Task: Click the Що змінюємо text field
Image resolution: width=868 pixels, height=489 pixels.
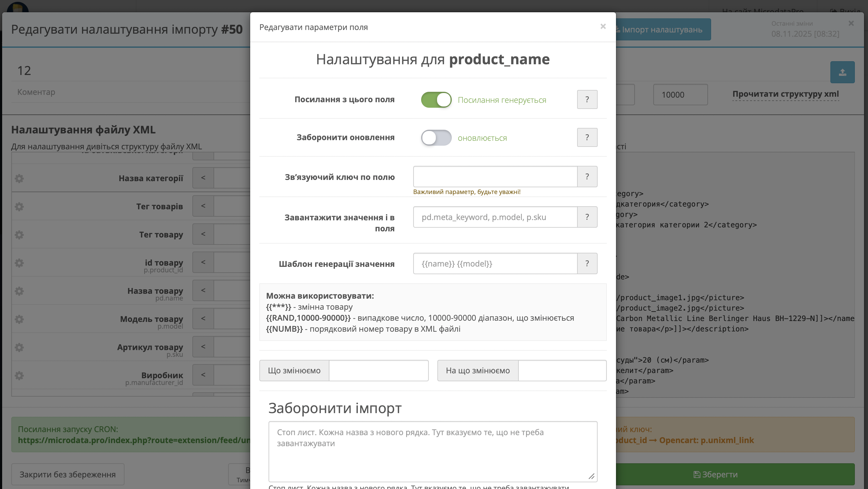Action: [x=378, y=371]
